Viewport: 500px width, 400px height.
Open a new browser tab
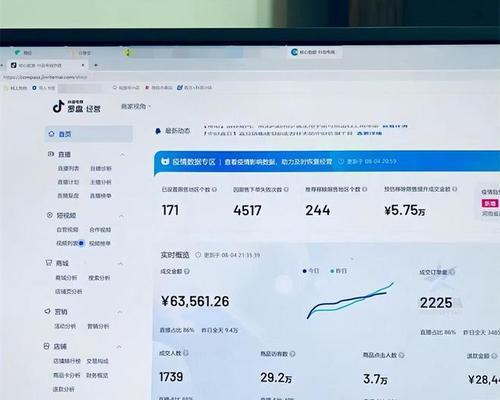[96, 65]
